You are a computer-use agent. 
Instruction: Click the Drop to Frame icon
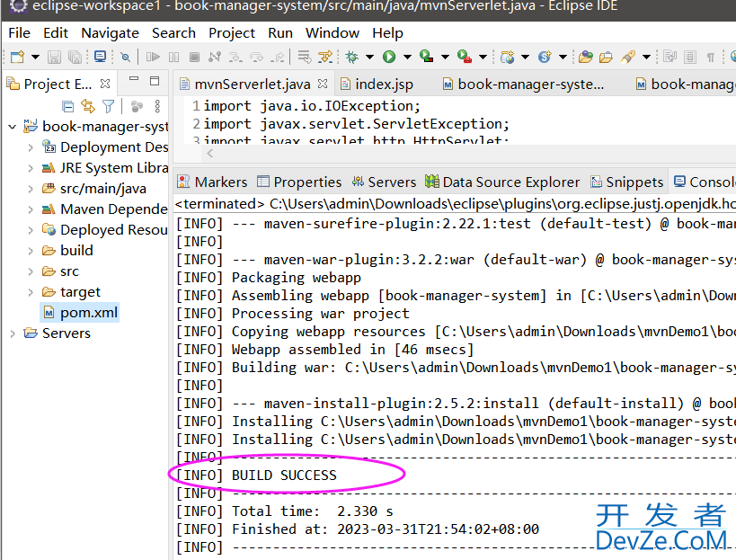(x=304, y=57)
